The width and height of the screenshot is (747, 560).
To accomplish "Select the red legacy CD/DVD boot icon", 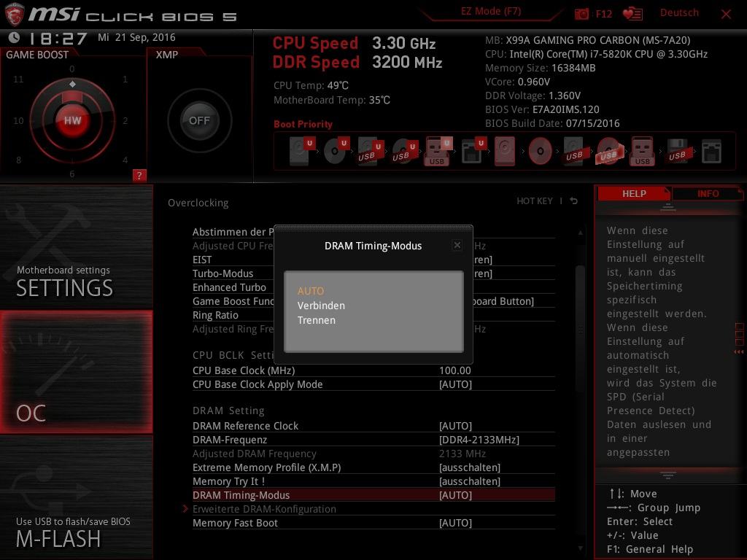I will 541,152.
